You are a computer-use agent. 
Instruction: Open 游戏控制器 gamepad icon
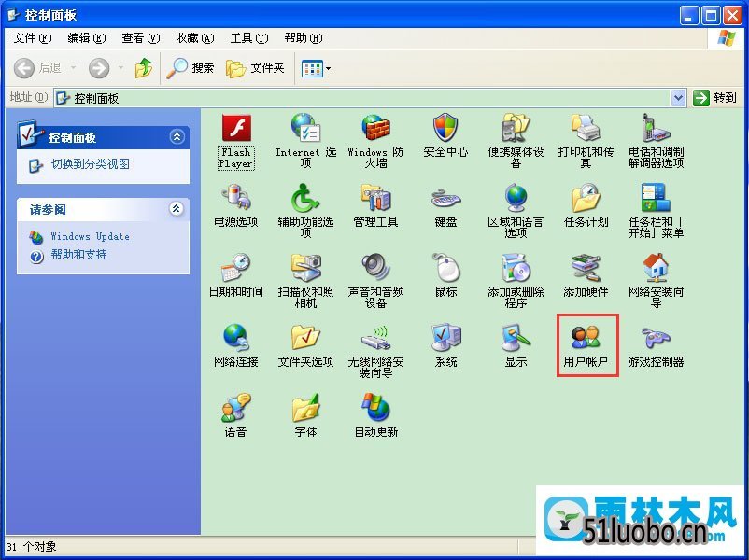(x=656, y=346)
